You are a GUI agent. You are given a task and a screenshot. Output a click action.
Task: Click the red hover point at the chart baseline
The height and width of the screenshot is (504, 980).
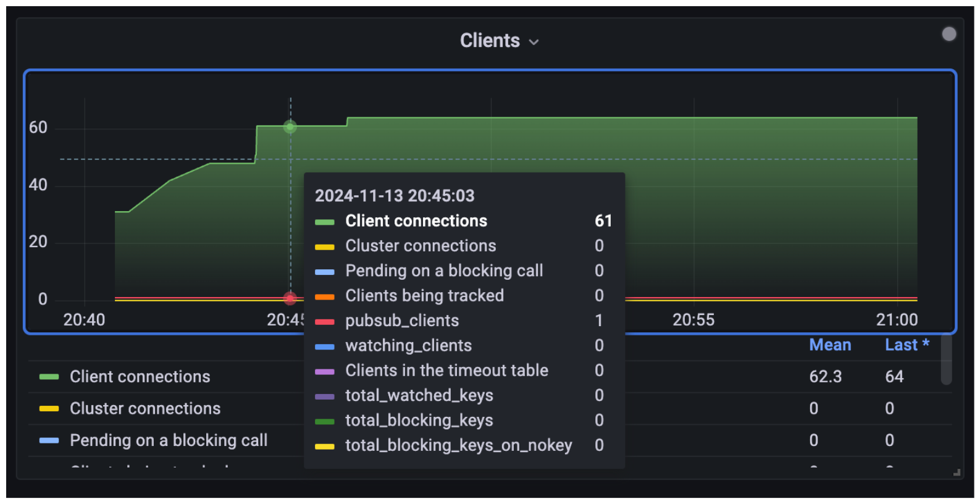tap(290, 299)
